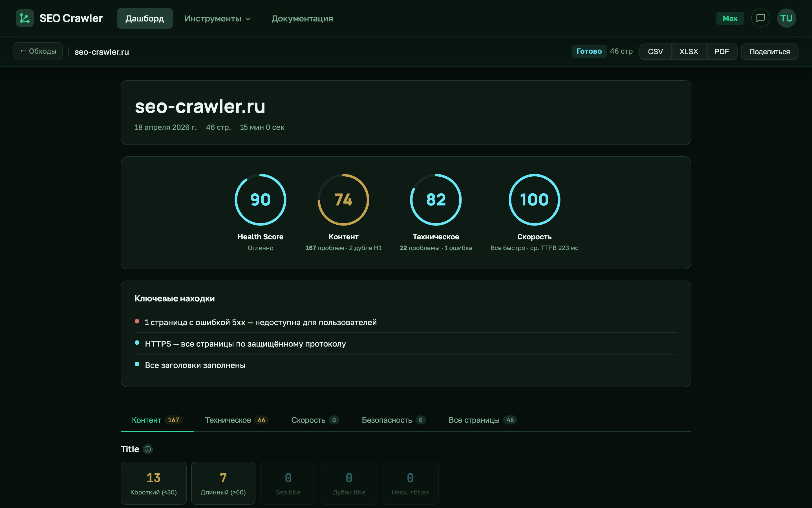Export the report as PDF
The height and width of the screenshot is (508, 812).
pos(721,51)
